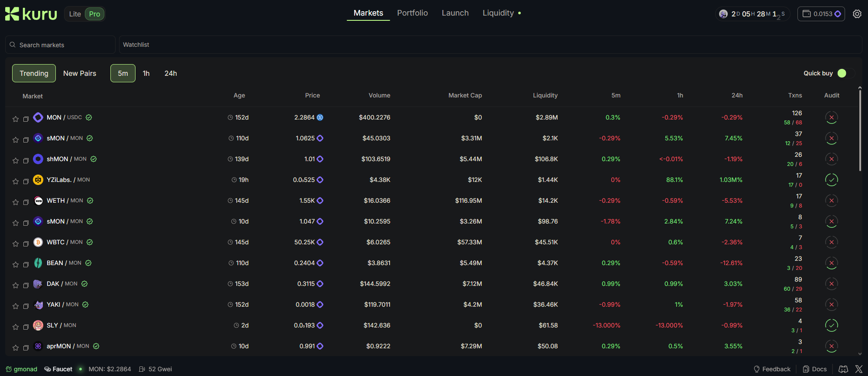This screenshot has height=376, width=868.
Task: Open X (Twitter) icon in footer
Action: [859, 369]
